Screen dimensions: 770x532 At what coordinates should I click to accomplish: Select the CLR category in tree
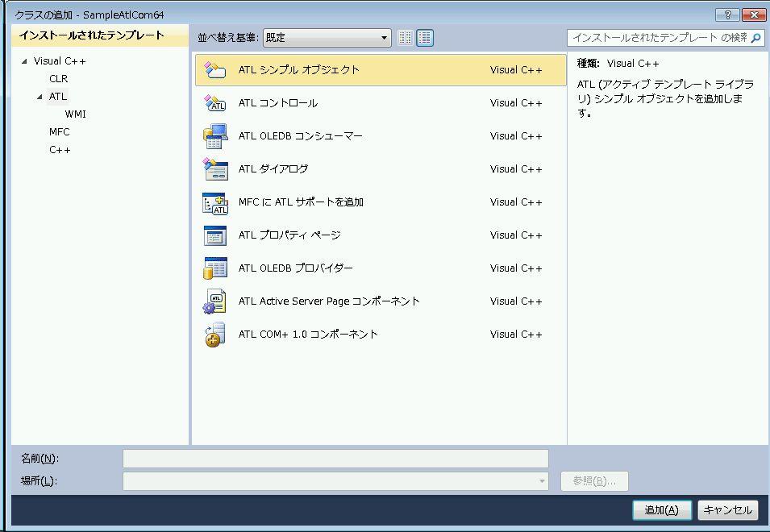(58, 79)
